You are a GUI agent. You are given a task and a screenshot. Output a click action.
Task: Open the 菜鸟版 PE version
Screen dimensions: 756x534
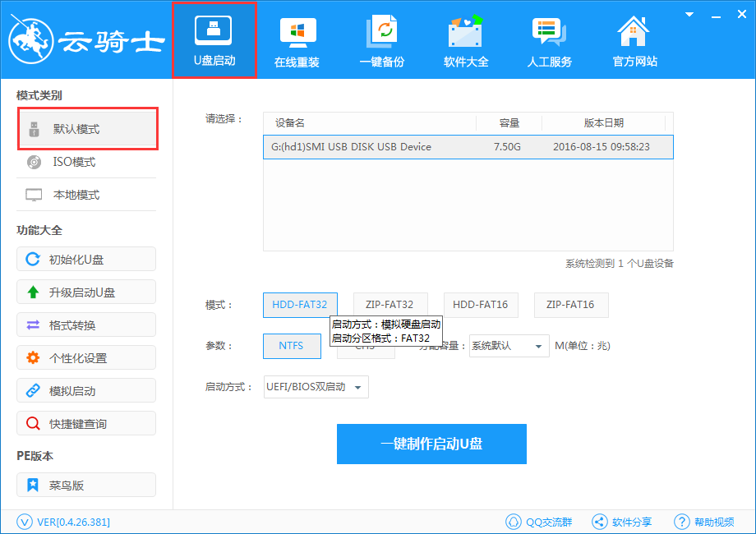[85, 485]
